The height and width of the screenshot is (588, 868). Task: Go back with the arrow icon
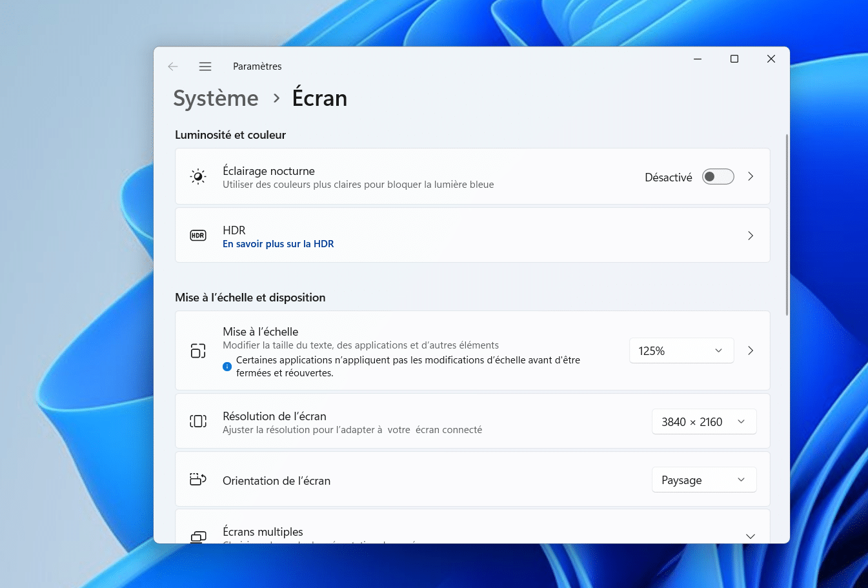[x=172, y=66]
